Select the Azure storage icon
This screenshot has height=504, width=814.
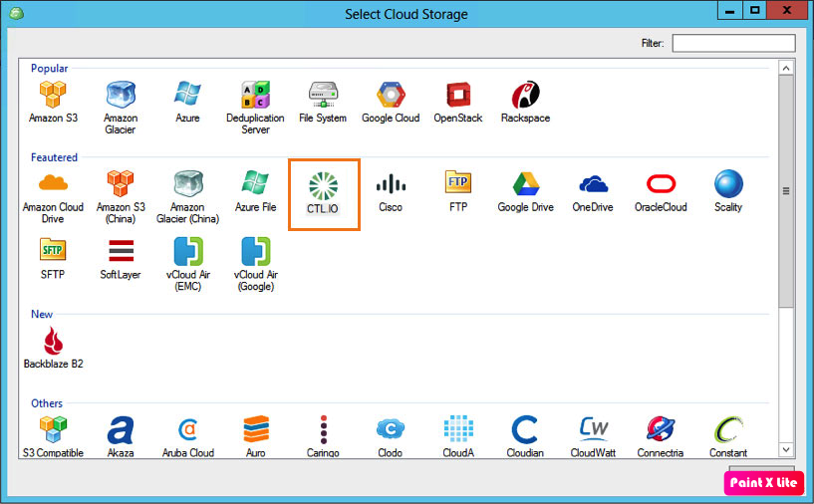click(187, 94)
